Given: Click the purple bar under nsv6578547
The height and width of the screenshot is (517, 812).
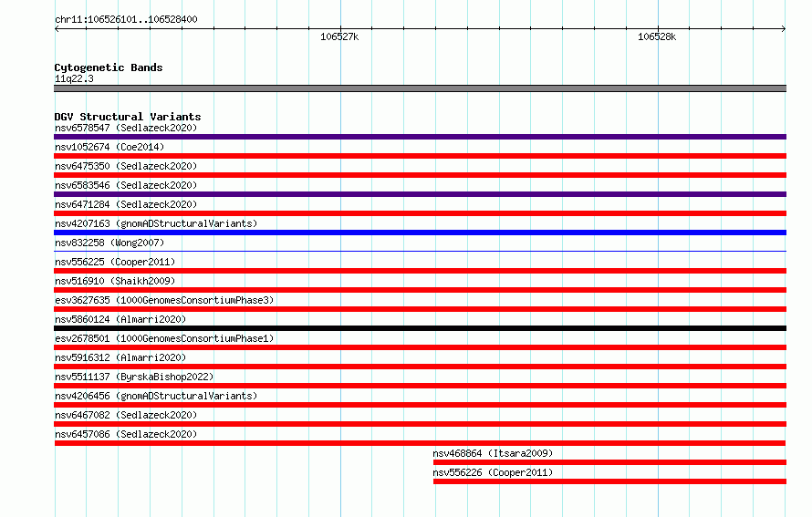Looking at the screenshot, I should click(420, 137).
